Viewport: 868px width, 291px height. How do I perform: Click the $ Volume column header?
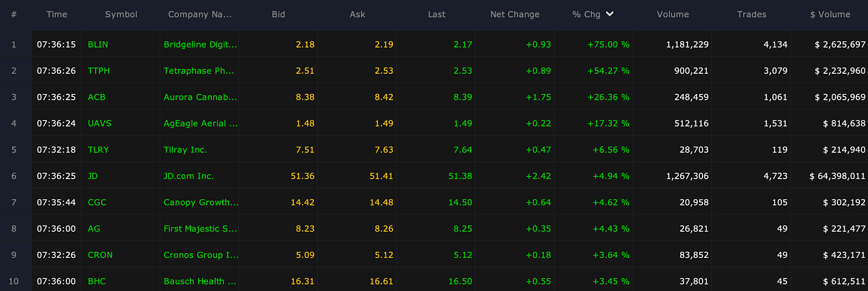830,15
